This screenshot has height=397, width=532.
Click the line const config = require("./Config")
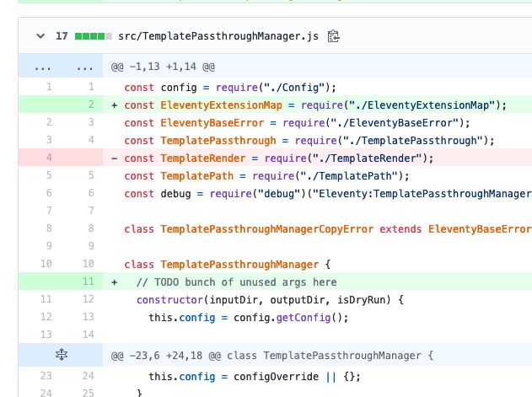[230, 88]
